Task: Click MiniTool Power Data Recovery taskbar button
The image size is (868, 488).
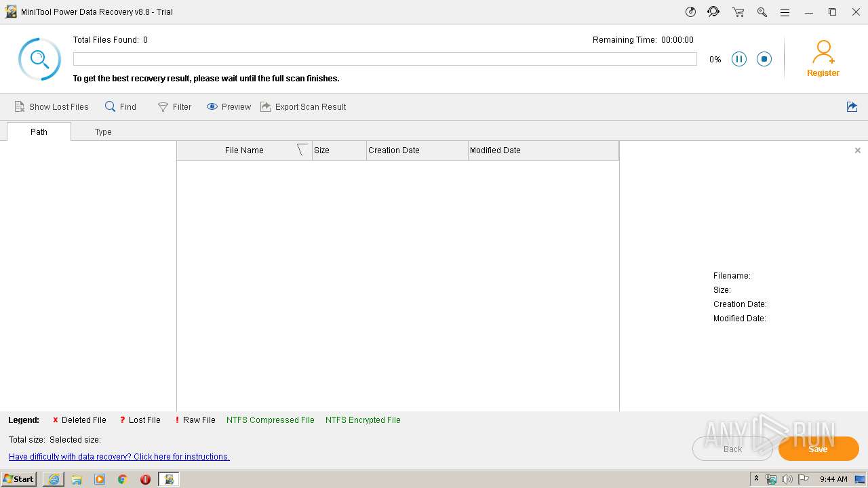Action: click(x=169, y=479)
